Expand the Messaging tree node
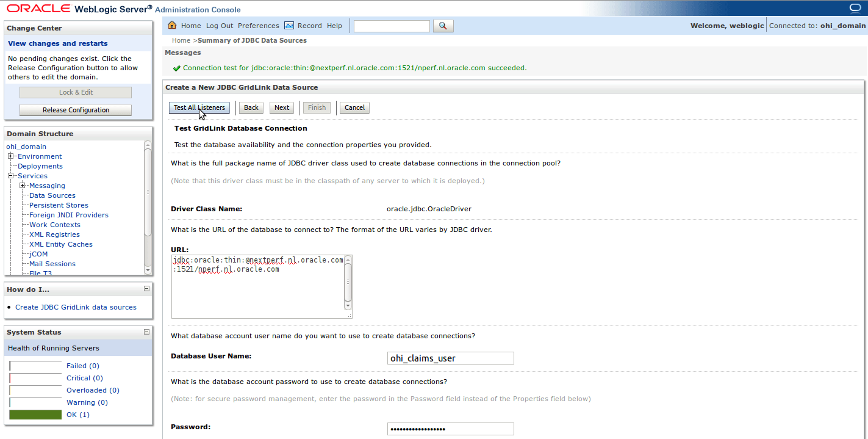This screenshot has width=868, height=439. 23,186
